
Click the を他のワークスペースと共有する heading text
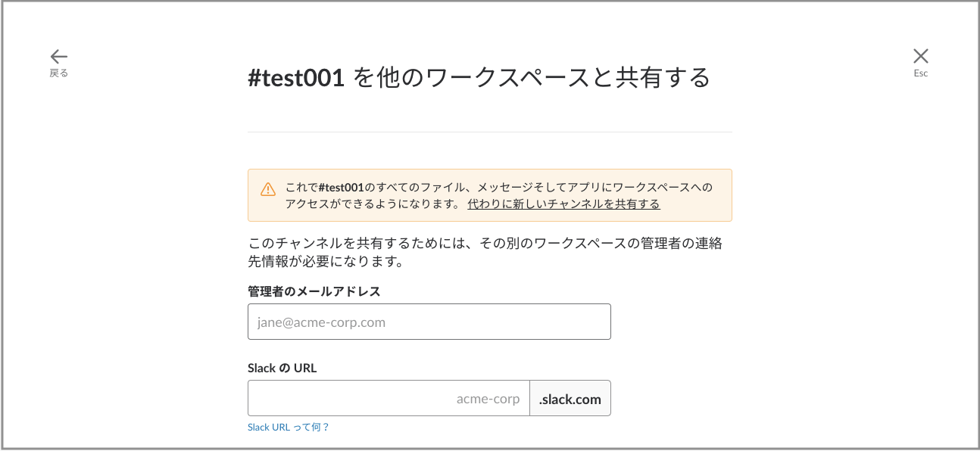tap(532, 77)
